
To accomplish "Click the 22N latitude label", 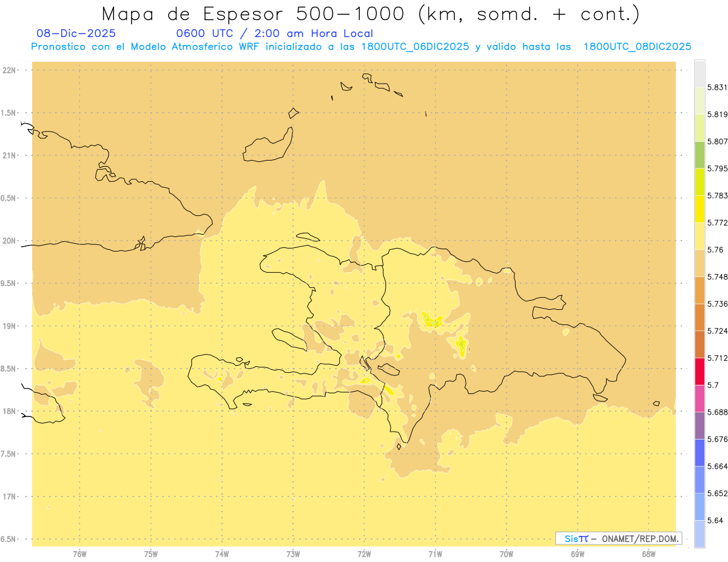I will pos(10,70).
